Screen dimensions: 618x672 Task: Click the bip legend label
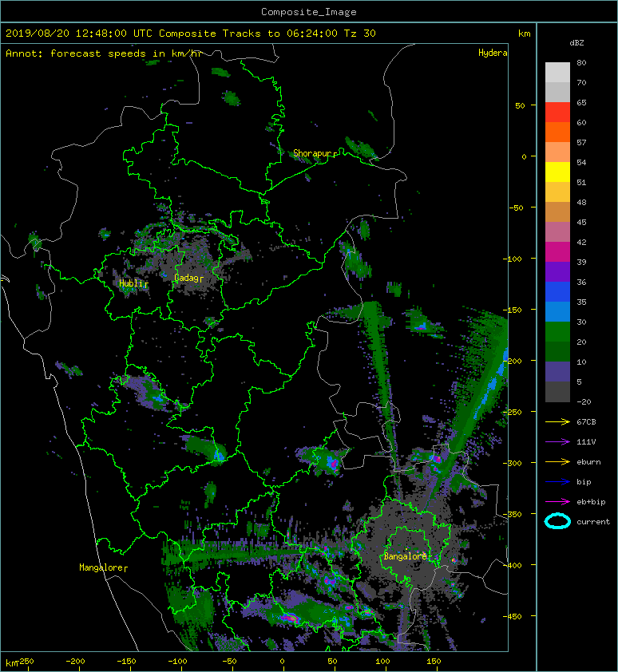point(584,482)
